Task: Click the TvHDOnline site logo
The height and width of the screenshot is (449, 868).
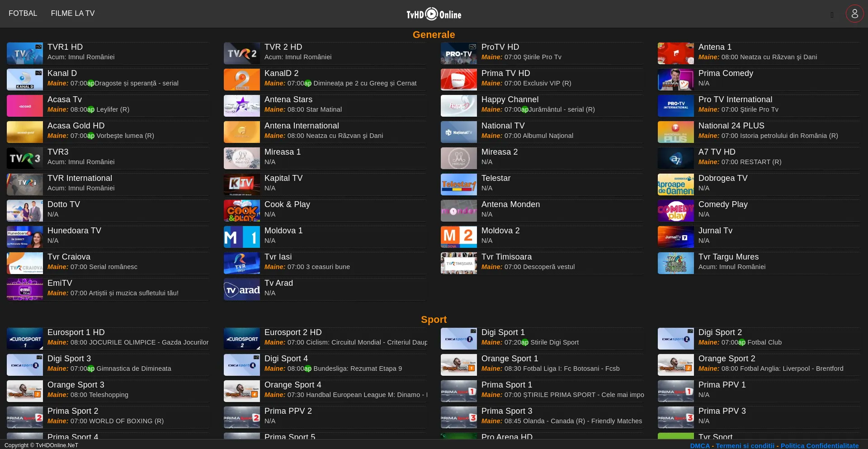Action: [x=433, y=14]
